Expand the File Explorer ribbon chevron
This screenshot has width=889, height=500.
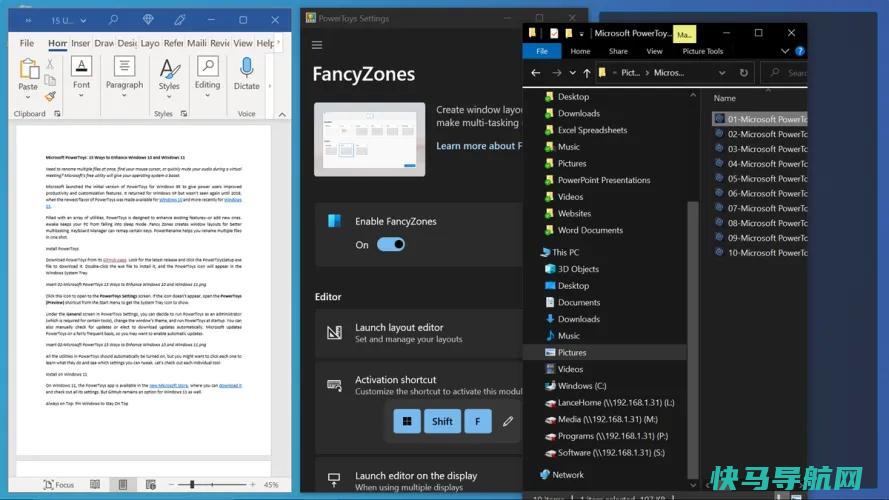pyautogui.click(x=785, y=51)
